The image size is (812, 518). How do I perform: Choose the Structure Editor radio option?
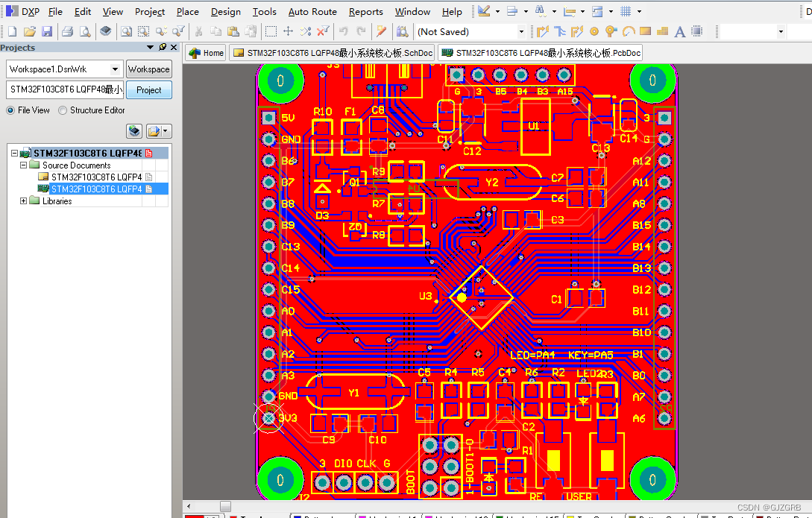point(63,110)
